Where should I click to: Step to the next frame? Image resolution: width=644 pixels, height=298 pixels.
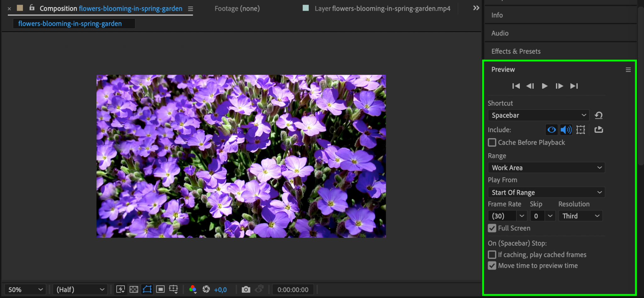pos(559,86)
